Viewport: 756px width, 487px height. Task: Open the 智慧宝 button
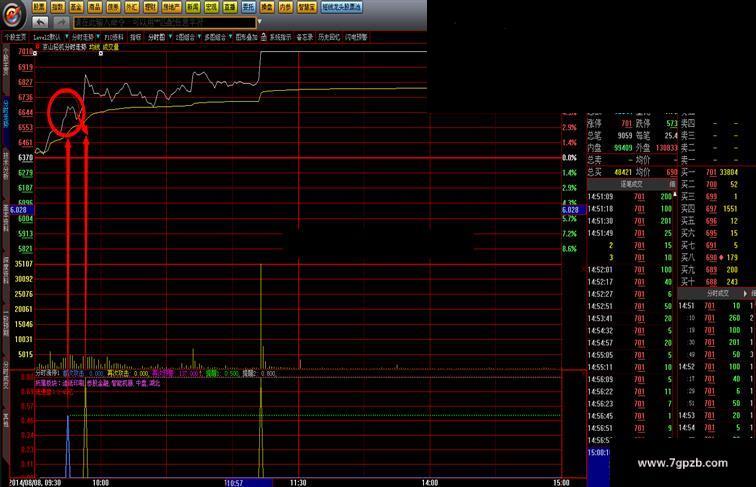307,7
